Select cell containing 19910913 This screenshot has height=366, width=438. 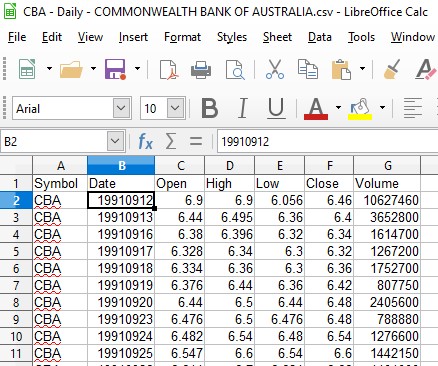click(x=121, y=217)
